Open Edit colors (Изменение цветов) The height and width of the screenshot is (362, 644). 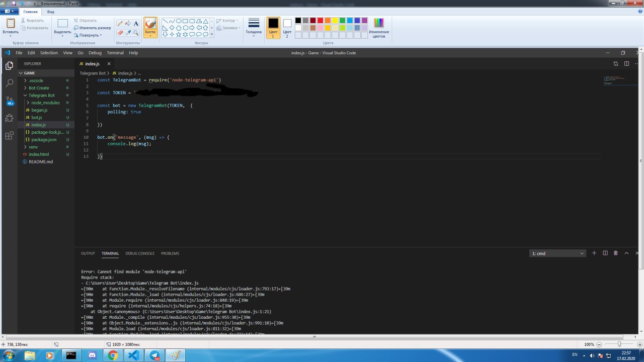point(378,28)
